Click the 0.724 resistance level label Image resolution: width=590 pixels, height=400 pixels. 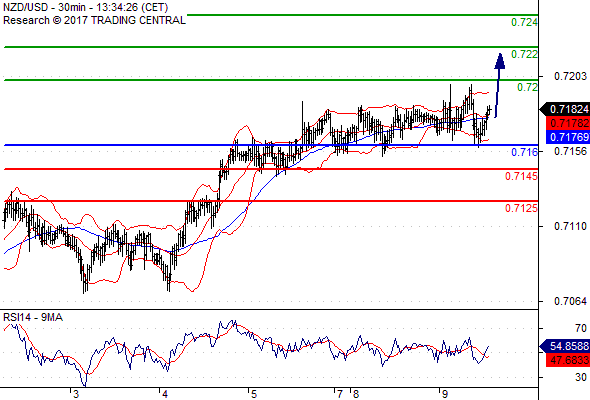[x=524, y=23]
